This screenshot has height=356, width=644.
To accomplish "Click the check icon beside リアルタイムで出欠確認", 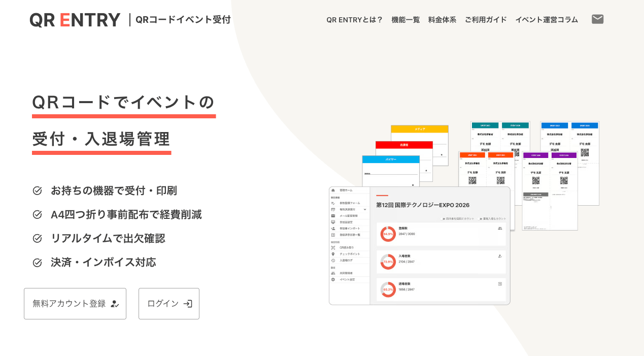I will 37,238.
